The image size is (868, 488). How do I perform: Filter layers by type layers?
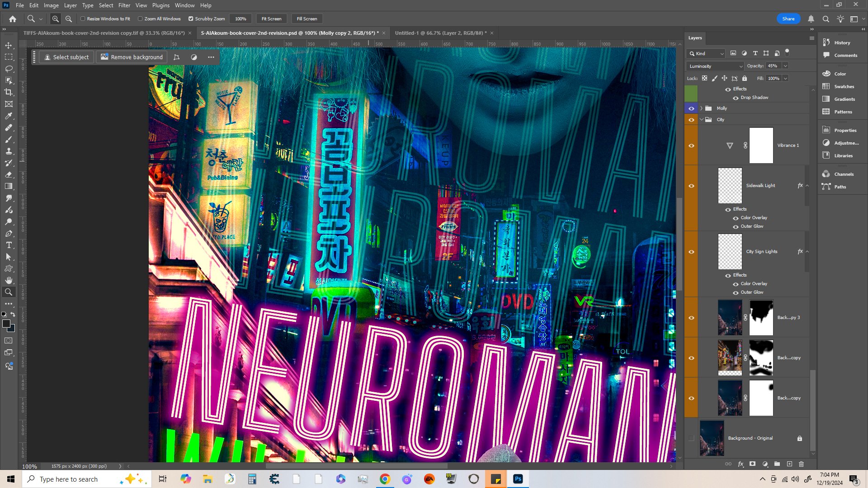click(755, 53)
